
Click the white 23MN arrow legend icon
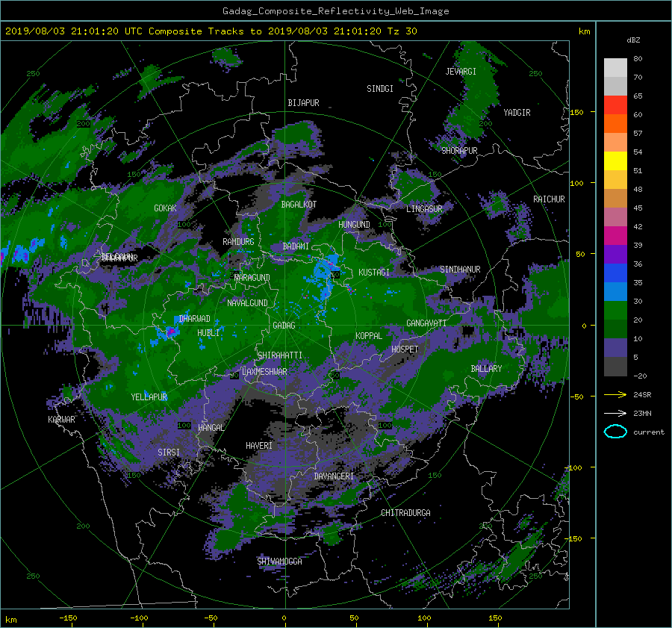[x=615, y=413]
